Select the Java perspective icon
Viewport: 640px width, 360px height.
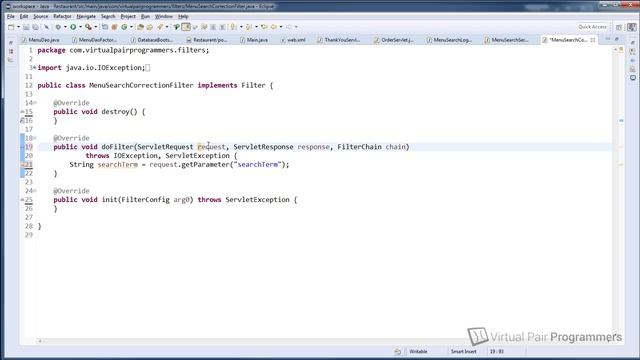click(631, 27)
